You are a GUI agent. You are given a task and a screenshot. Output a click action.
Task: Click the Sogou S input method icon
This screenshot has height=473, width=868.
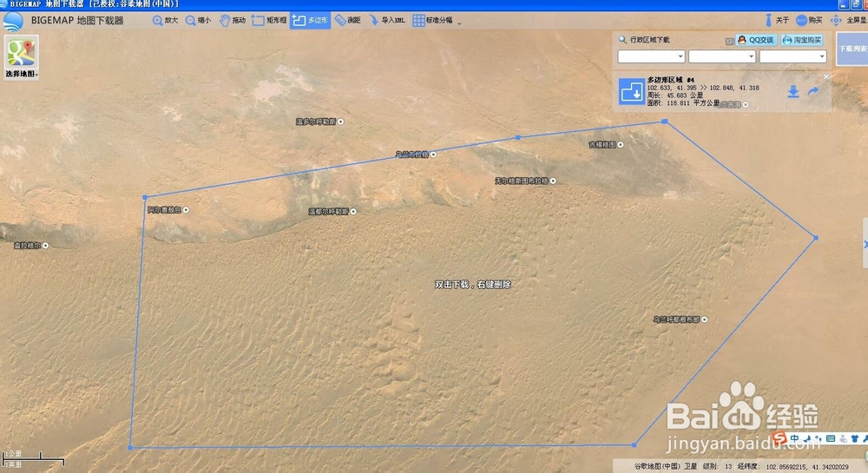coord(780,438)
